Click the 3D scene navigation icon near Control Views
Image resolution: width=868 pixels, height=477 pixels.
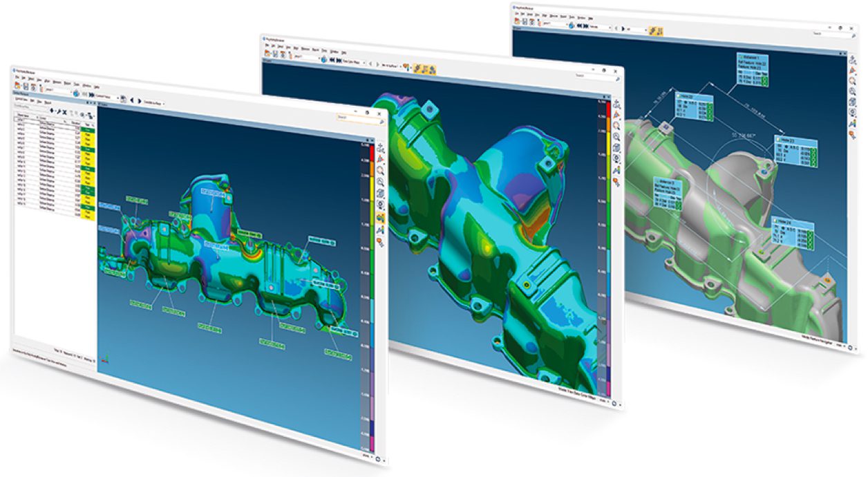[x=77, y=94]
